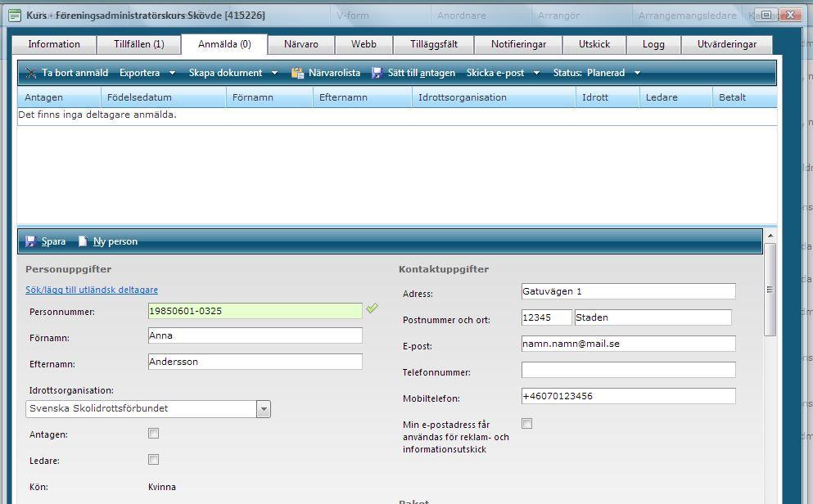The image size is (813, 504).
Task: Open the Skicka e-post dropdown arrow
Action: 536,73
